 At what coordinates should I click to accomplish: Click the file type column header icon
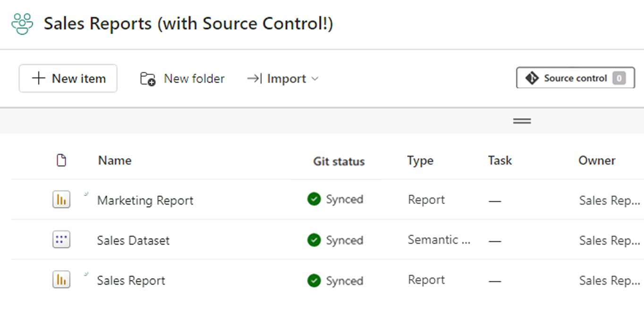click(x=61, y=161)
